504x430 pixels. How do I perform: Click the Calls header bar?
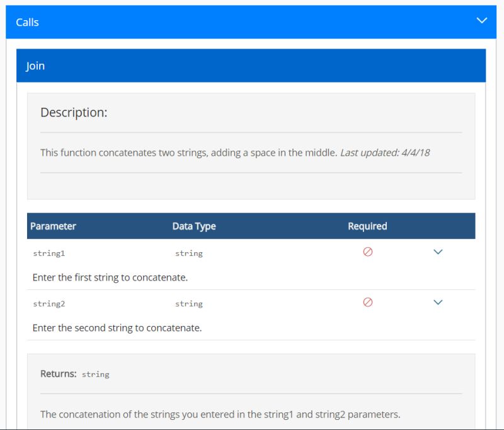pyautogui.click(x=251, y=22)
